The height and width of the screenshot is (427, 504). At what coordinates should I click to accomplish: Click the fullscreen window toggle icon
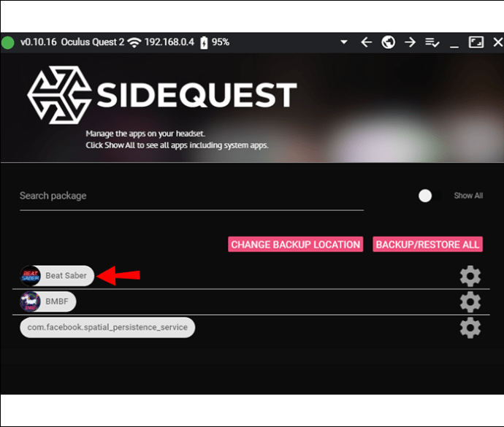(476, 42)
